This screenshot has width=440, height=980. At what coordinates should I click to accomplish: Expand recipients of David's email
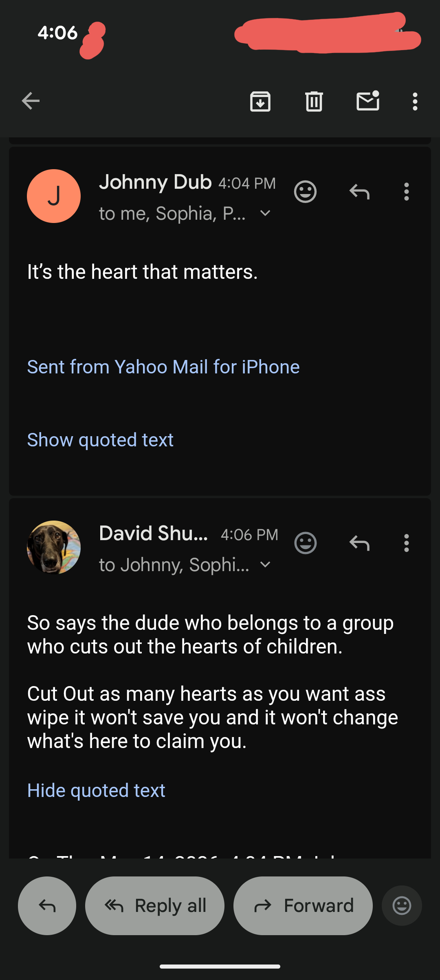(x=265, y=565)
